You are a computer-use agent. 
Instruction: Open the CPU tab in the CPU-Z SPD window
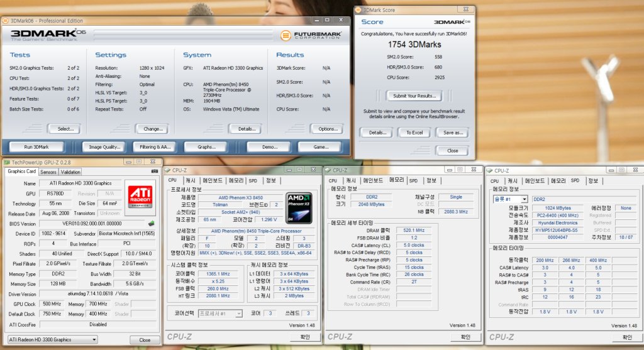coord(494,181)
